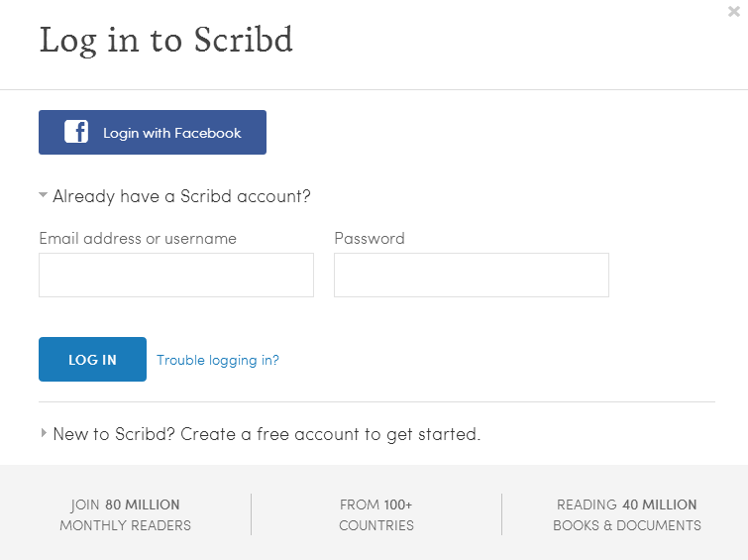Viewport: 748px width, 560px height.
Task: Click the Email address or username label
Action: [138, 238]
